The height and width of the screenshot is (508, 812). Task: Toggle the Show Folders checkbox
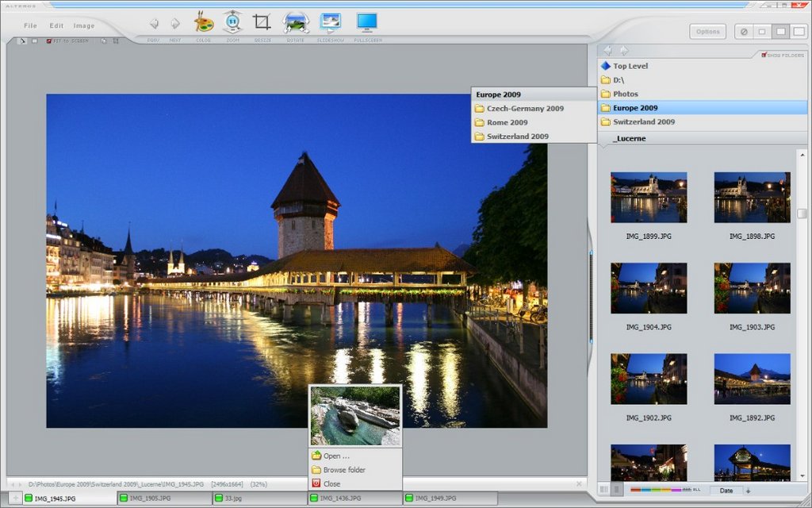(x=764, y=55)
